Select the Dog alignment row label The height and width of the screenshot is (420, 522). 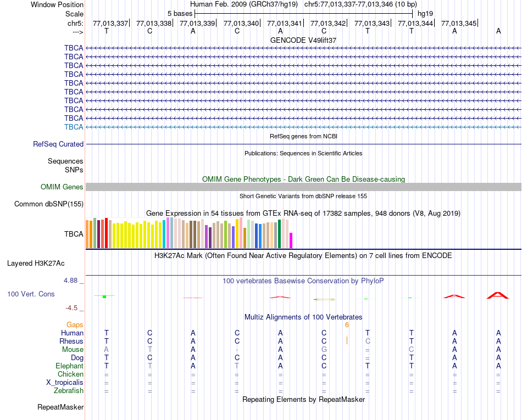point(77,358)
